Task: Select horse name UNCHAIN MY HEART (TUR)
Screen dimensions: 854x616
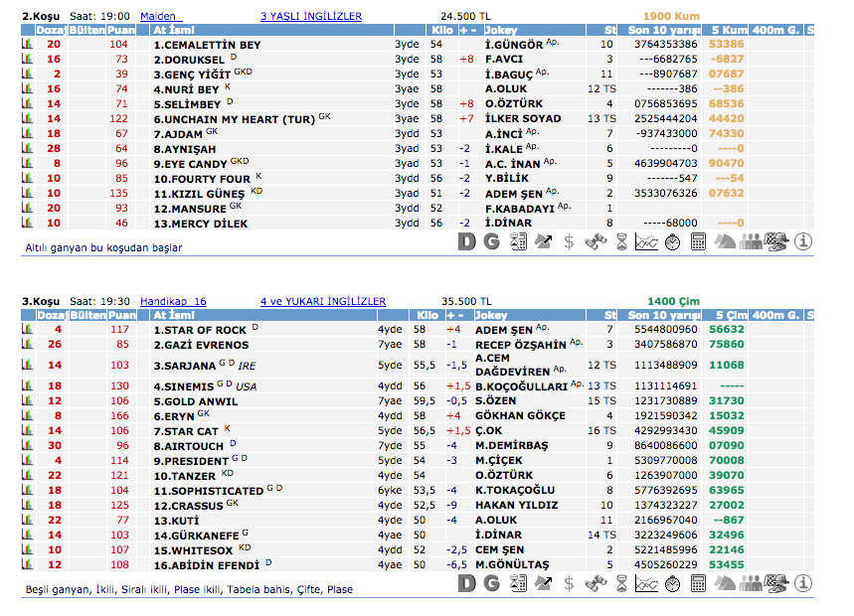Action: tap(234, 118)
